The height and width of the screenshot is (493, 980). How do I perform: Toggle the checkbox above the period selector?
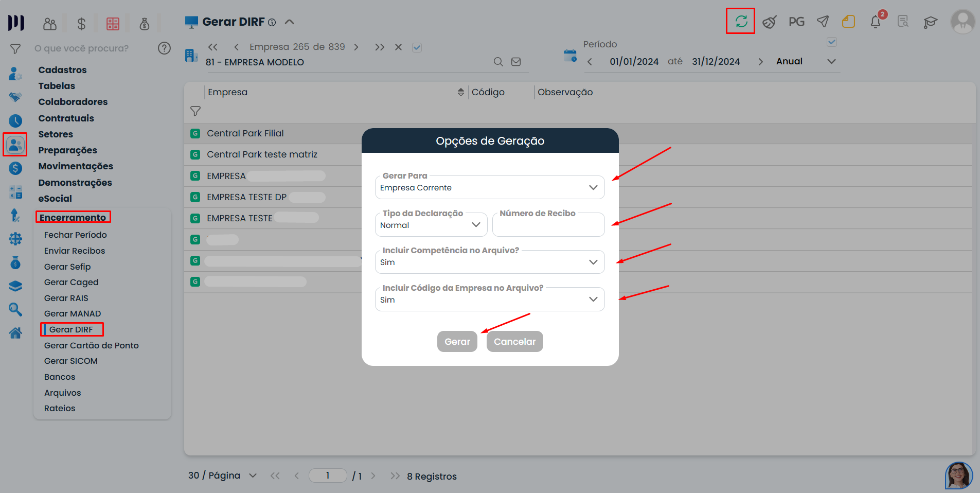pyautogui.click(x=832, y=42)
